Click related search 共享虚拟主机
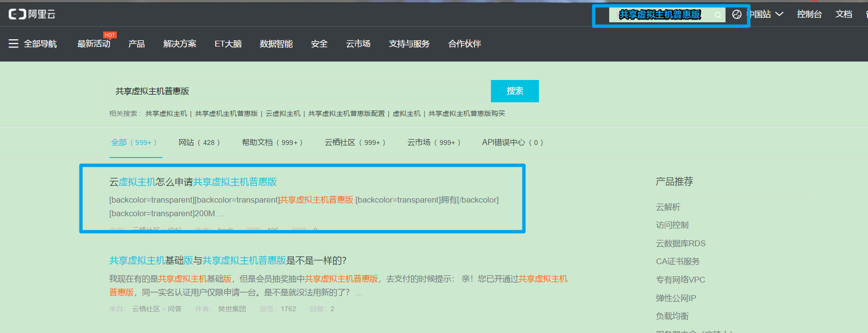 pos(166,113)
